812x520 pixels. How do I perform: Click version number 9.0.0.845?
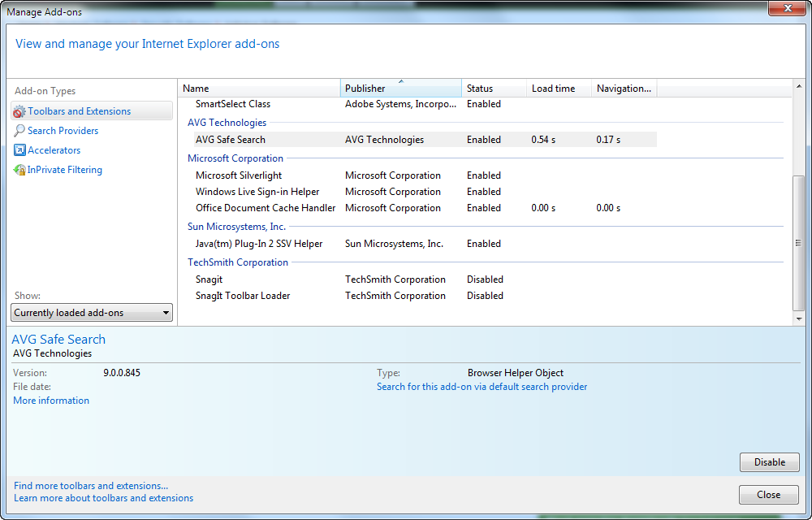pyautogui.click(x=122, y=372)
